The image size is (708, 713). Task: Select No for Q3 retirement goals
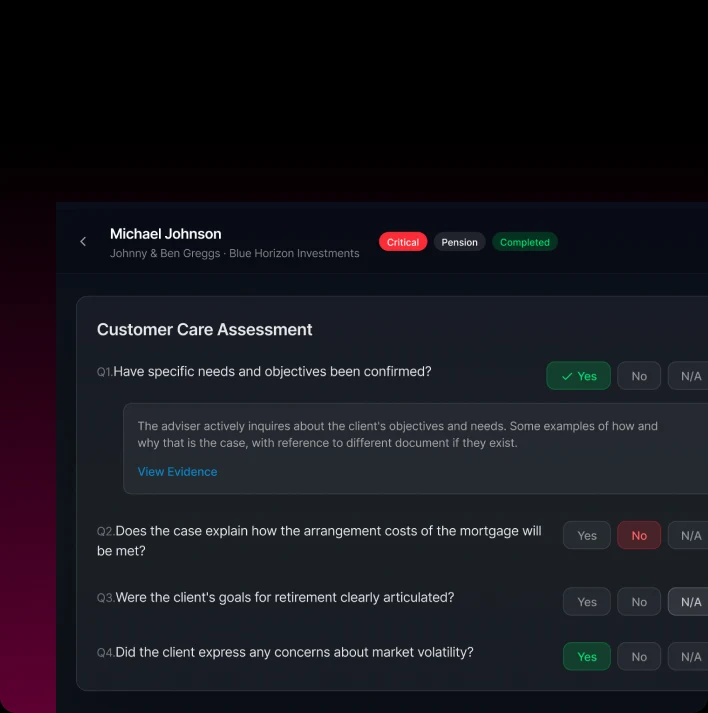tap(639, 602)
